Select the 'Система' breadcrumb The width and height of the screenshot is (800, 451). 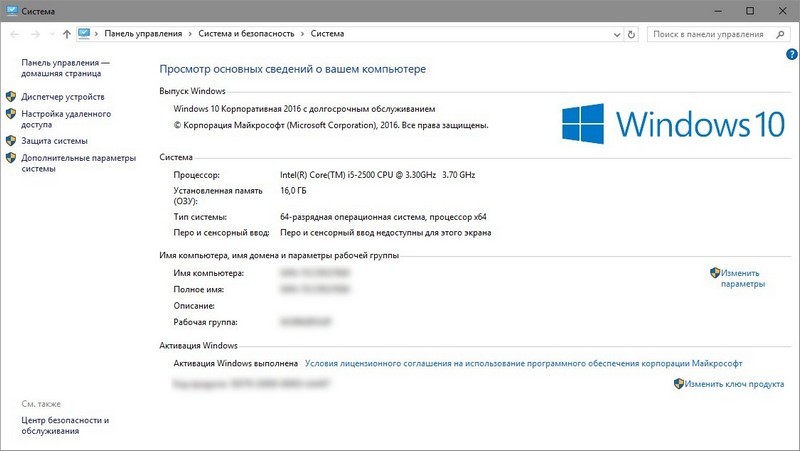coord(328,34)
